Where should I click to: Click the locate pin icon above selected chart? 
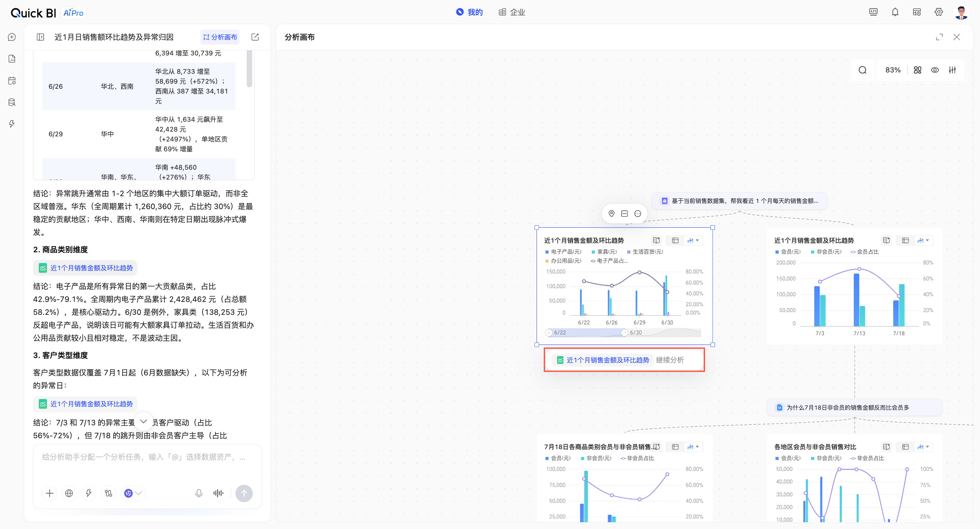(x=611, y=214)
